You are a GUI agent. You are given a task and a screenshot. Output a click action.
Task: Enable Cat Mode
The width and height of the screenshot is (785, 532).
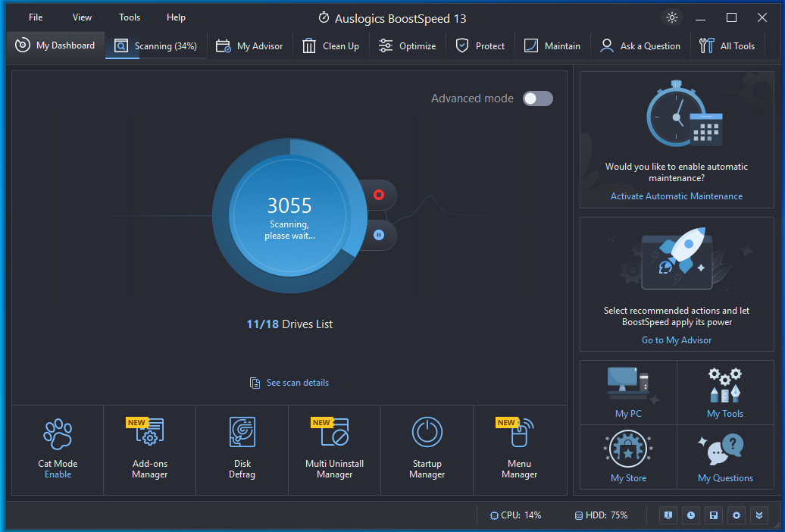tap(58, 474)
